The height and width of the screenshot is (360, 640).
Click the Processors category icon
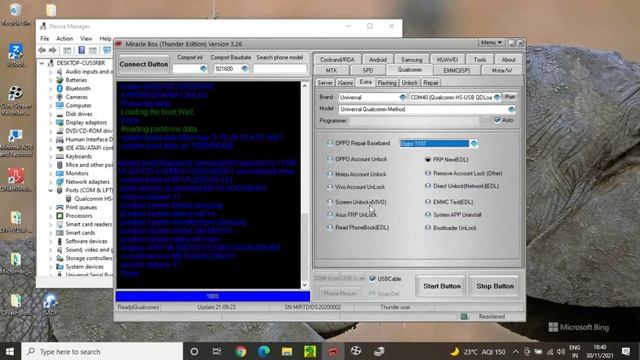pos(60,216)
